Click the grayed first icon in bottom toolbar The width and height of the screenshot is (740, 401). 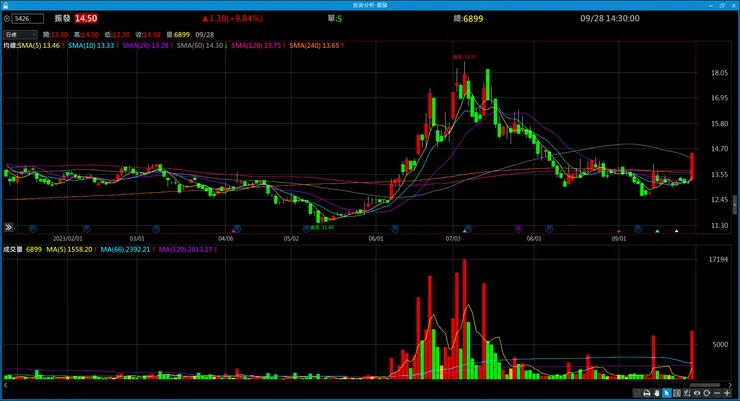tap(637, 393)
